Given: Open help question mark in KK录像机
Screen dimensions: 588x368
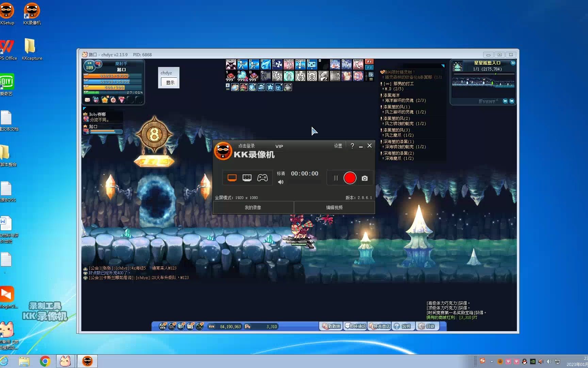Looking at the screenshot, I should pos(352,146).
